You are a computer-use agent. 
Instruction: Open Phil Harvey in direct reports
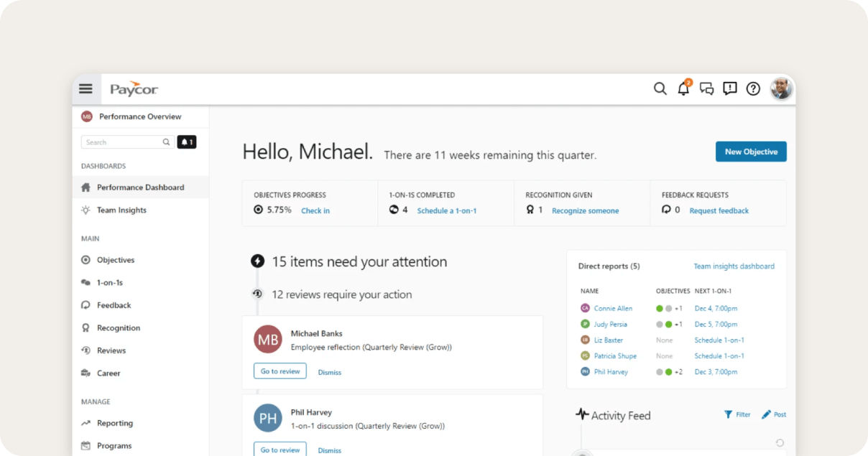(x=611, y=372)
